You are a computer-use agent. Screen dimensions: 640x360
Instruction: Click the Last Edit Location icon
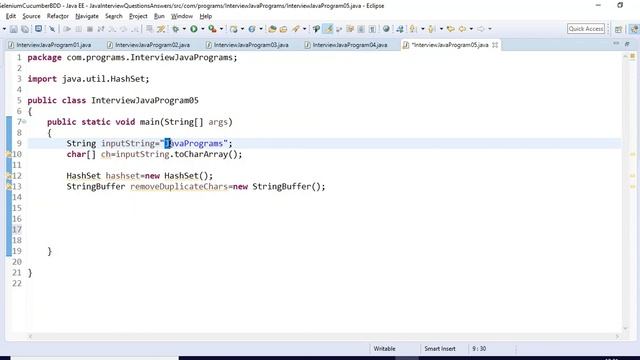click(451, 29)
